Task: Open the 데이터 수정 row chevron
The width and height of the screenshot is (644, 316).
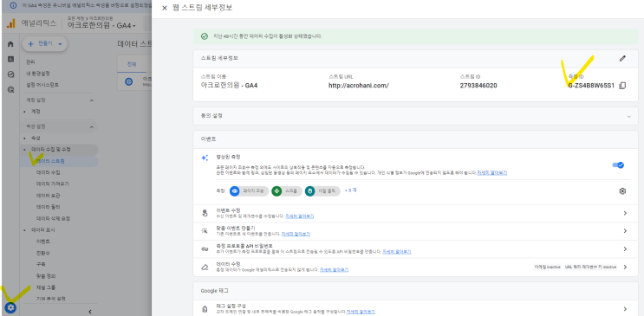Action: (x=625, y=267)
